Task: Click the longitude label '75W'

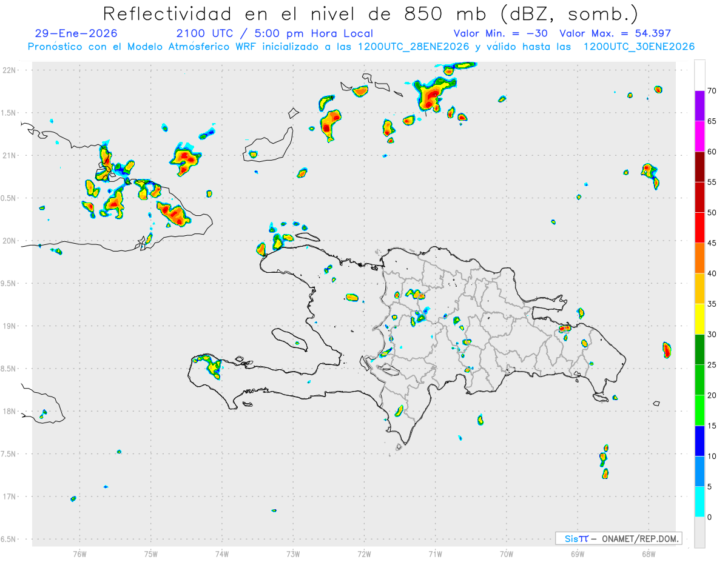Action: click(x=150, y=554)
